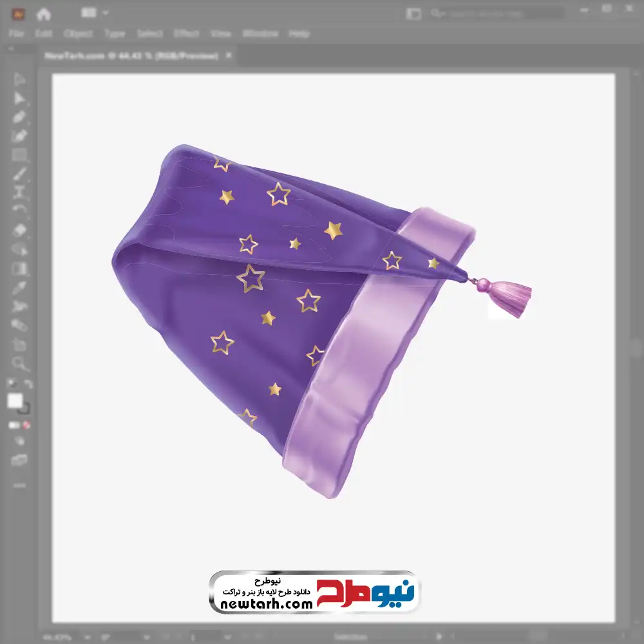Image resolution: width=644 pixels, height=644 pixels.
Task: Set the fill to None
Action: pyautogui.click(x=27, y=425)
